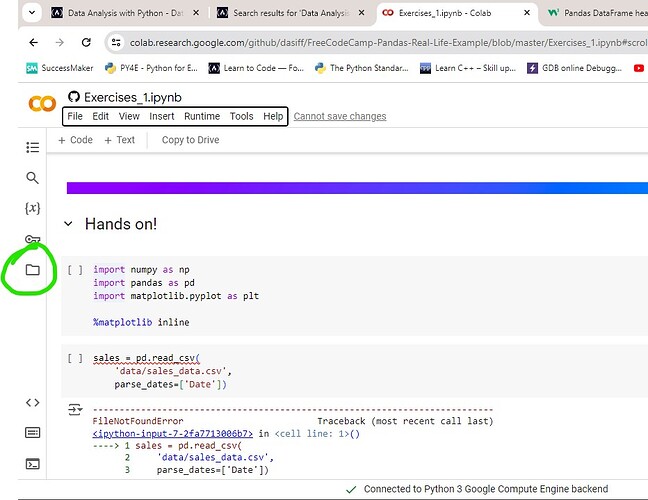Run the import numpy cell
648x500 pixels.
coord(75,270)
